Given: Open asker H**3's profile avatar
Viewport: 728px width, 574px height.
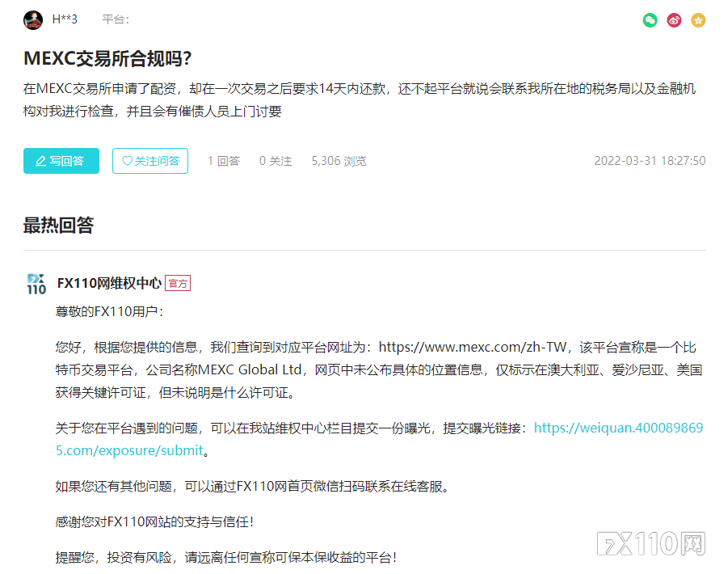Looking at the screenshot, I should point(33,20).
